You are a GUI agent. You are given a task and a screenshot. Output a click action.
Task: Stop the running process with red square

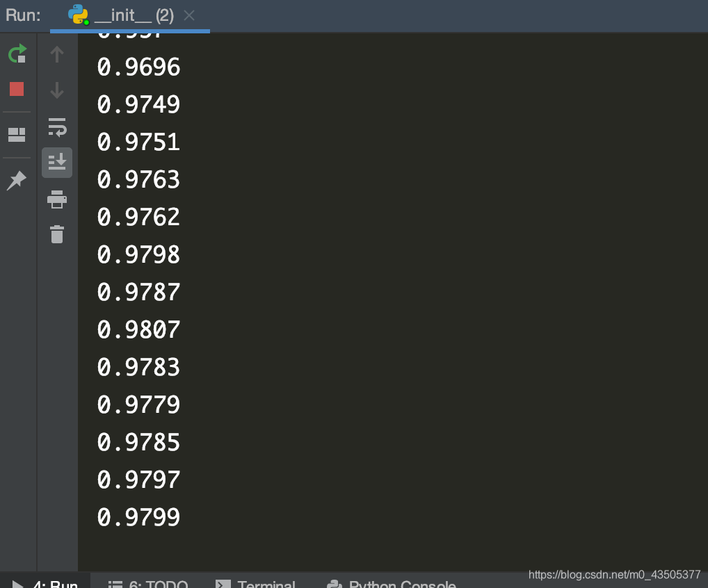17,89
